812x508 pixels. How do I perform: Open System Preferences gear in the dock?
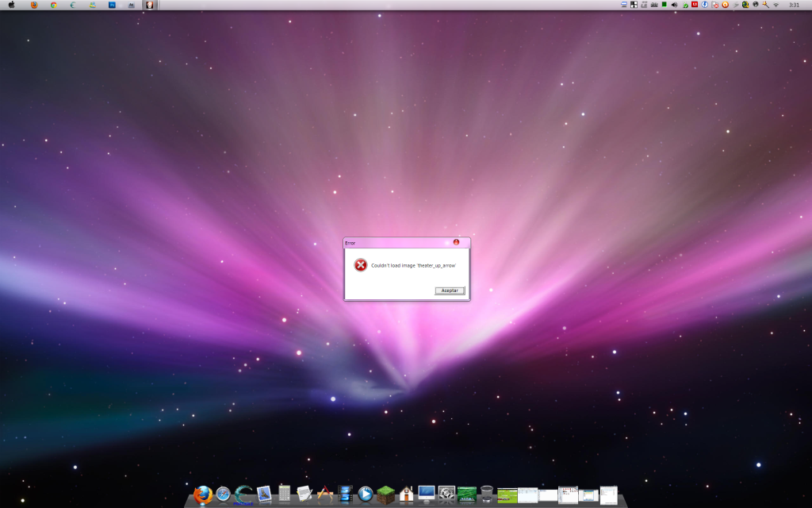tap(446, 495)
